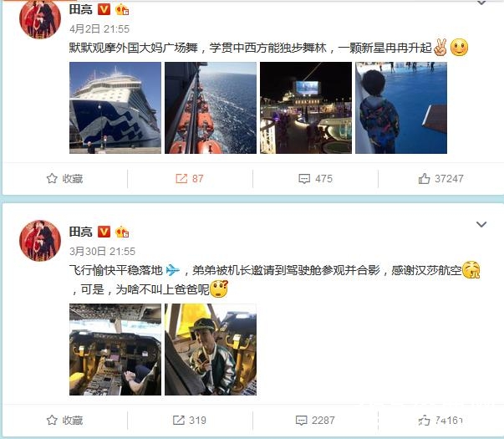The image size is (504, 439).
Task: Favorite the March 30 post with 收藏
Action: pyautogui.click(x=64, y=420)
